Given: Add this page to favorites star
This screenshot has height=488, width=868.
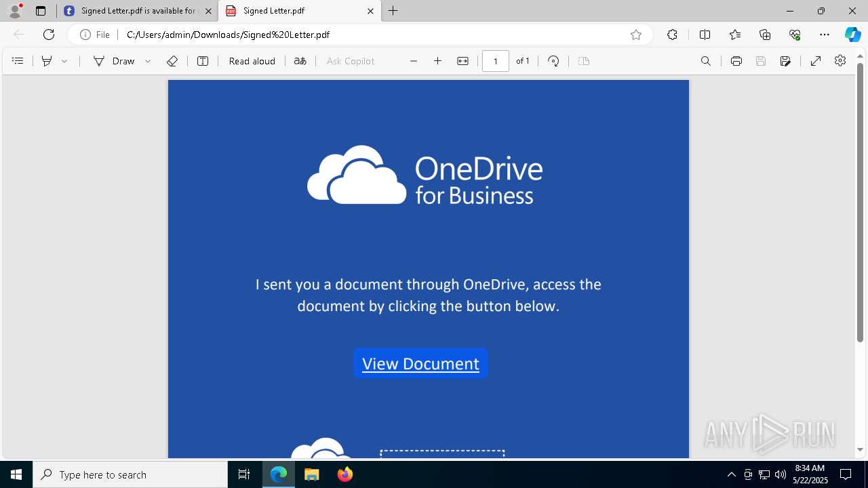Looking at the screenshot, I should click(x=636, y=35).
